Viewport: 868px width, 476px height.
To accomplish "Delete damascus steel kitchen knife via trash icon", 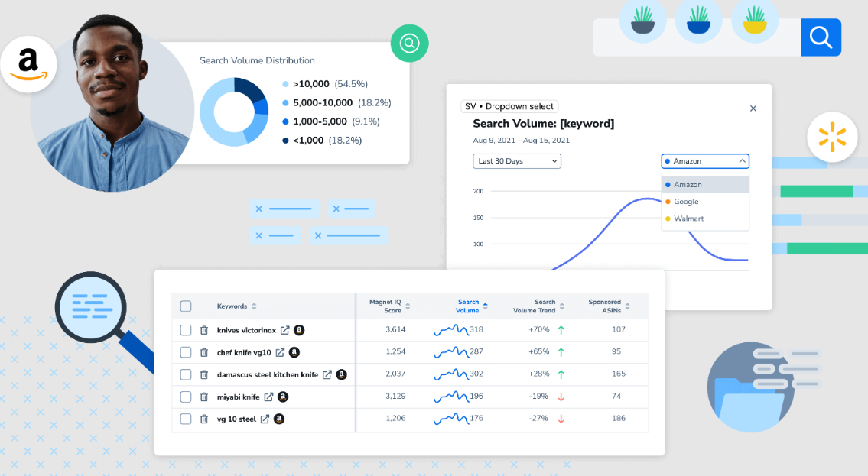I will (203, 374).
